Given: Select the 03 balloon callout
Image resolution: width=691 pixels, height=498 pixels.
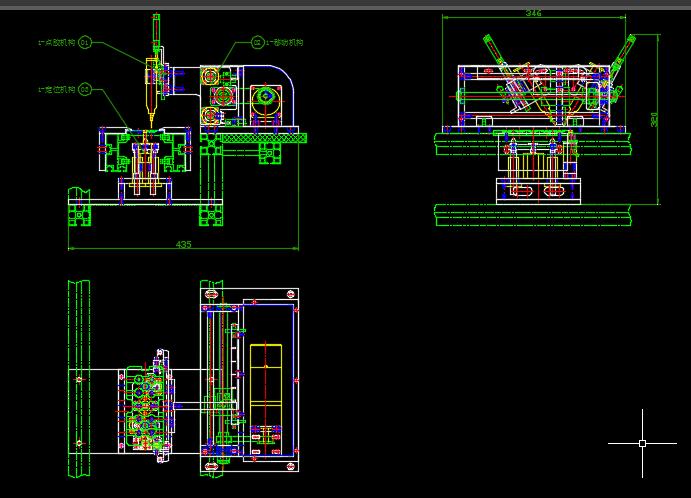Looking at the screenshot, I should click(85, 90).
